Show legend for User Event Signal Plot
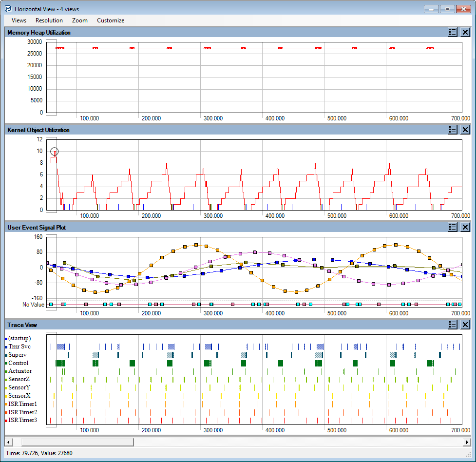The image size is (476, 462). coord(452,227)
